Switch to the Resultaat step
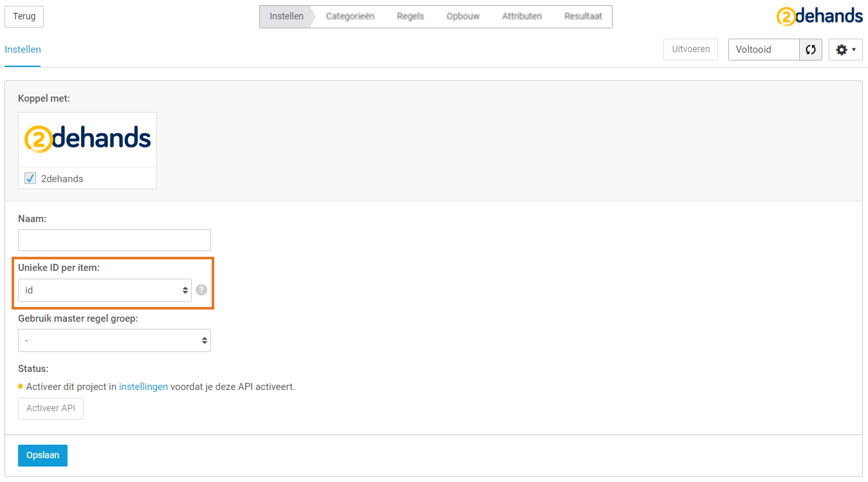The height and width of the screenshot is (482, 868). (584, 17)
